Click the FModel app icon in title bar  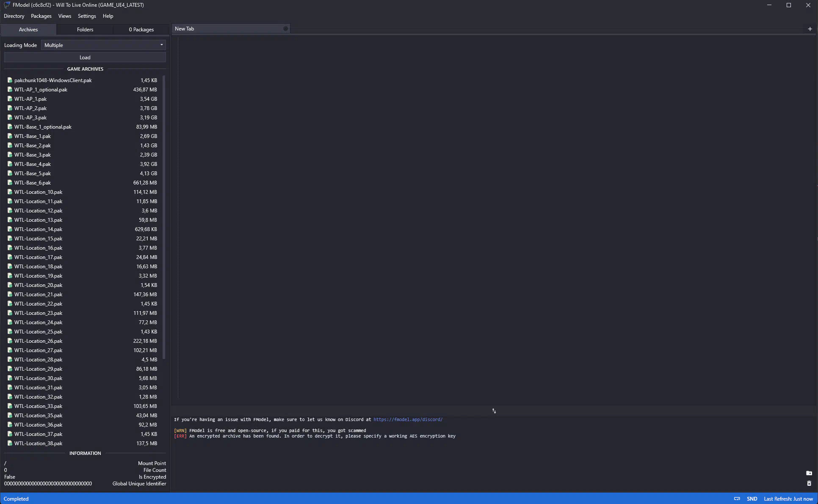[x=7, y=5]
